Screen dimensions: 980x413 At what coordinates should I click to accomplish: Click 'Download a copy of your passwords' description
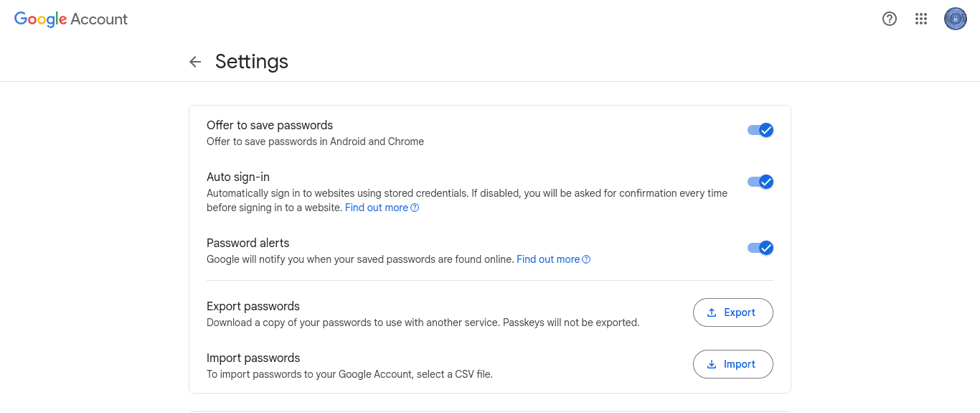(423, 322)
